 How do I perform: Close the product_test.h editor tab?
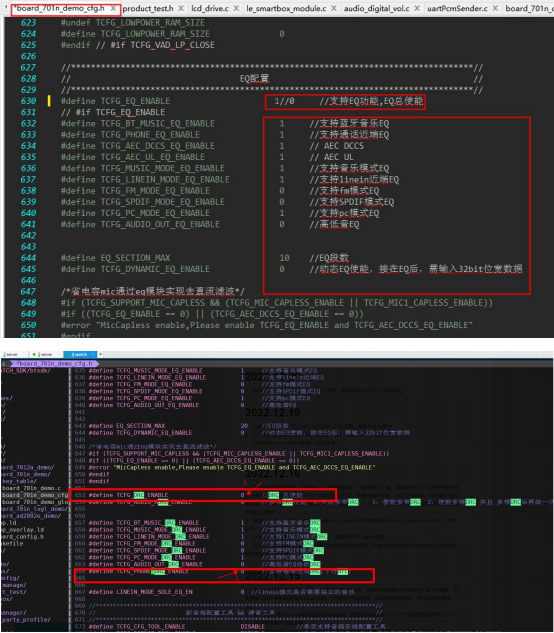click(181, 8)
